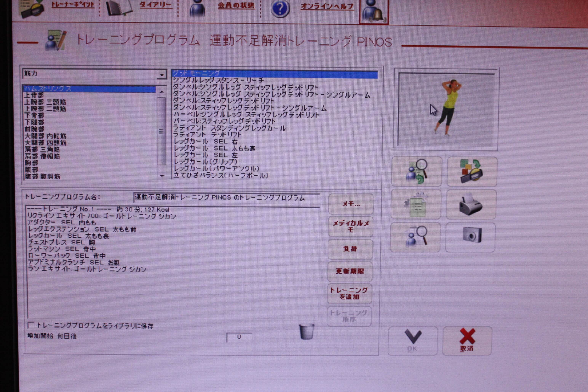Click the 取消 cancel button
The image size is (588, 392).
[467, 341]
